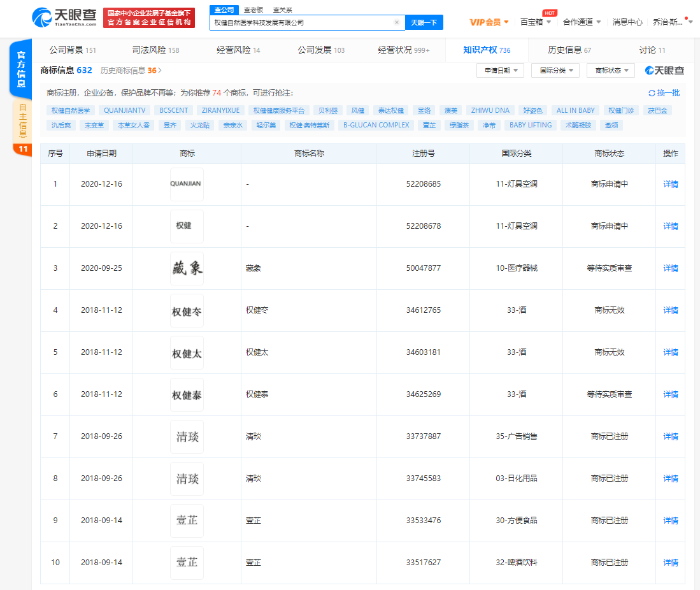Open the 商标状态 filter dropdown
The height and width of the screenshot is (590, 700).
click(x=611, y=71)
